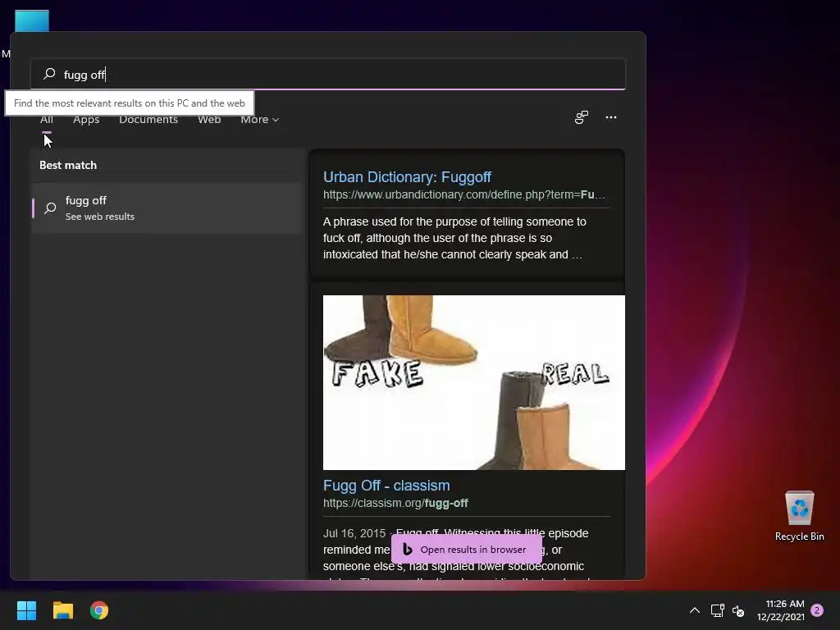This screenshot has height=630, width=840.
Task: Select the All tab
Action: pyautogui.click(x=47, y=120)
